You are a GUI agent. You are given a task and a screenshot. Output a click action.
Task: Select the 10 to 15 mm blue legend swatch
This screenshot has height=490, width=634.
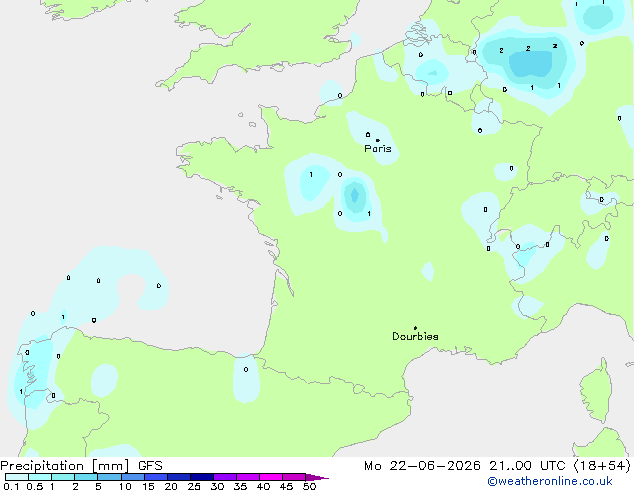[132, 477]
